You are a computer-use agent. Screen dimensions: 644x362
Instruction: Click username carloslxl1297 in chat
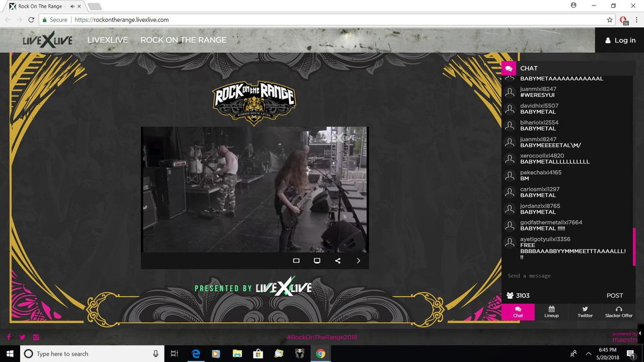[539, 189]
